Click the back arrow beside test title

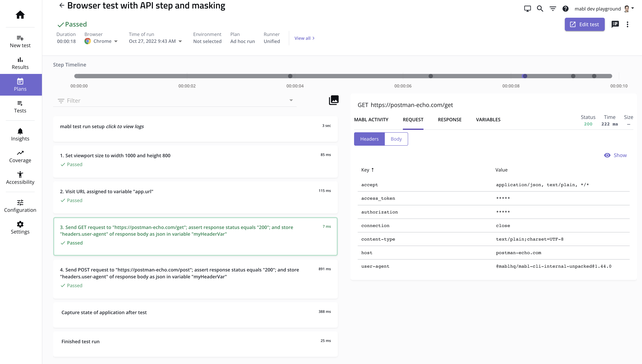[x=61, y=5]
